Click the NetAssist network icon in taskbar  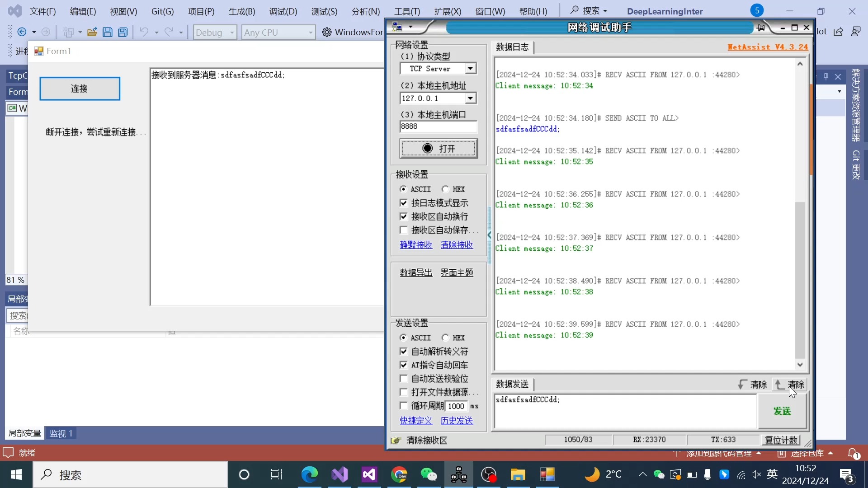coord(459,474)
